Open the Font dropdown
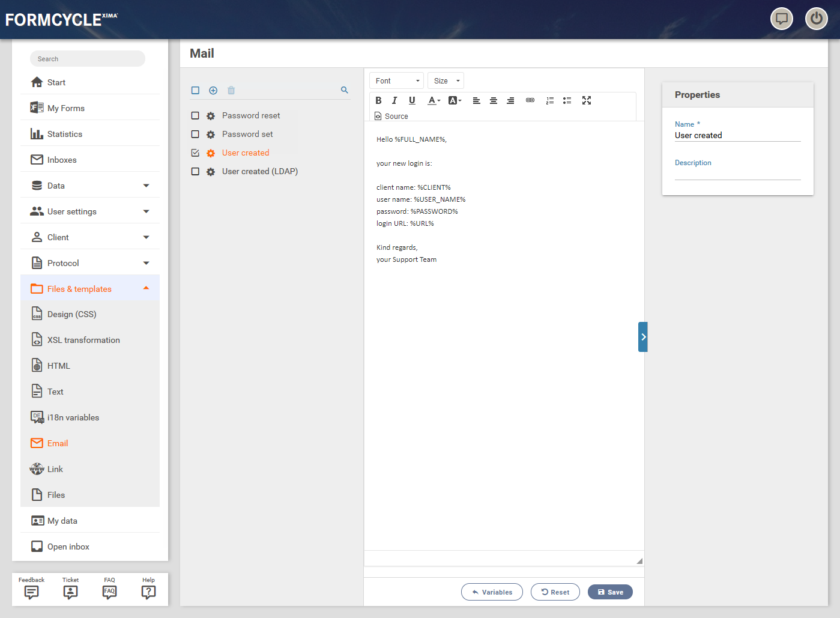 [396, 81]
